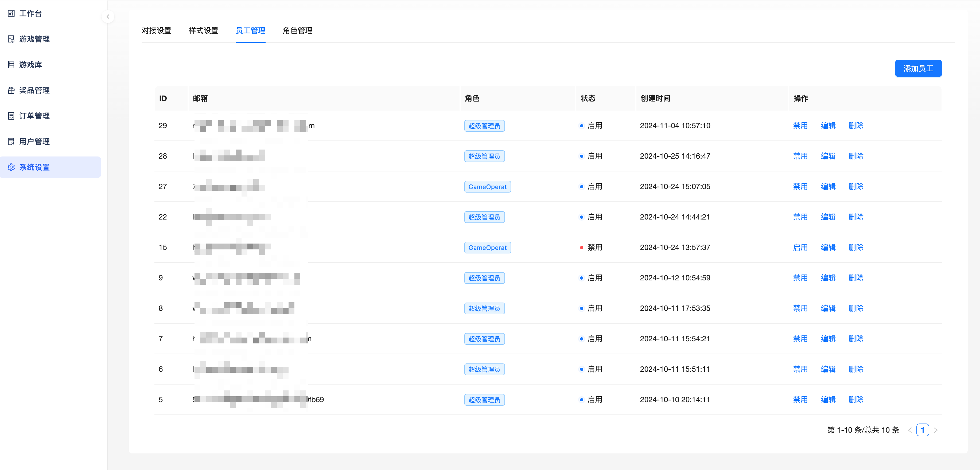Image resolution: width=980 pixels, height=470 pixels.
Task: Enable employee ID 15 via 启用 link
Action: tap(800, 247)
